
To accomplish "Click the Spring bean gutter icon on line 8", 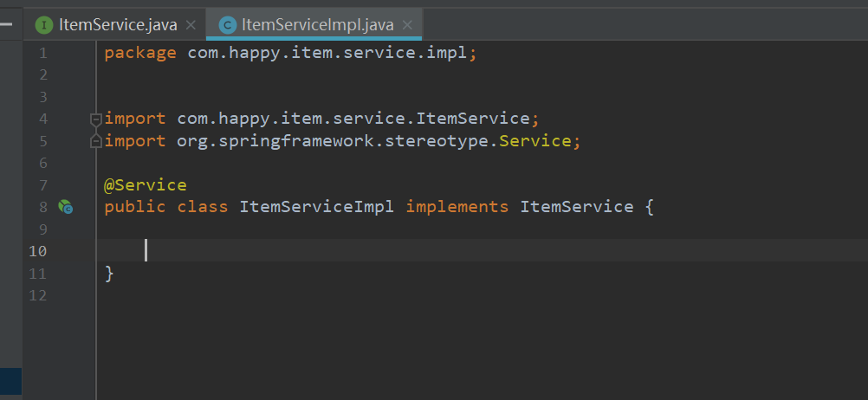I will [65, 207].
